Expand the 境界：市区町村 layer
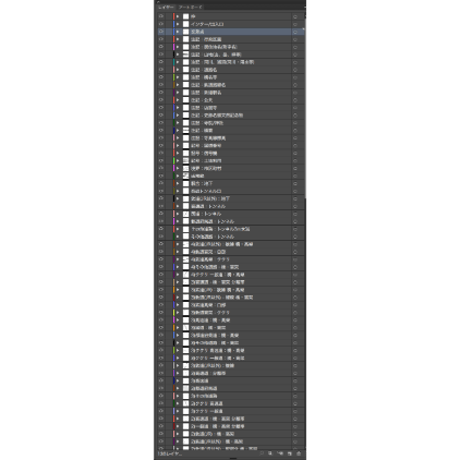Viewport: 460px width, 460px height. [178, 168]
